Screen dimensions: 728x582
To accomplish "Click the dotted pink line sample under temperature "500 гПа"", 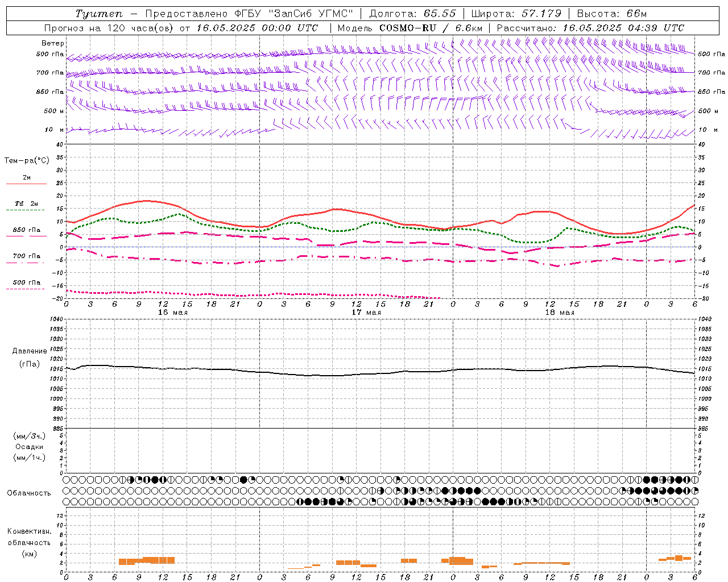I will point(25,289).
